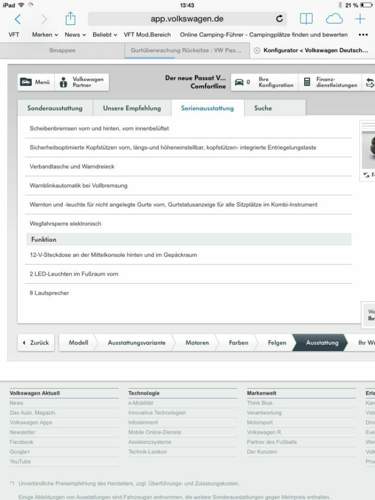Image resolution: width=375 pixels, height=500 pixels.
Task: Open footer link Technik-Lexikon
Action: point(147,452)
